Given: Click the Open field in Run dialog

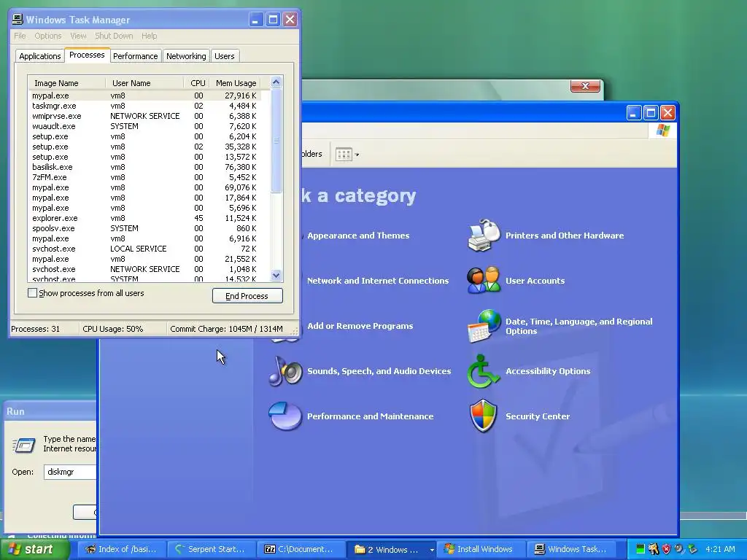Looking at the screenshot, I should (70, 472).
